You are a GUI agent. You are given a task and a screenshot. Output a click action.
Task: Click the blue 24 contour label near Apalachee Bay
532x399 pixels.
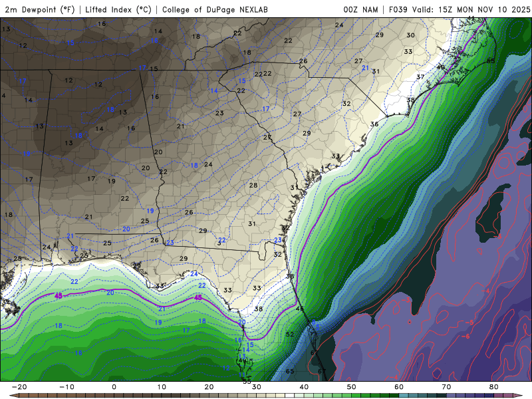pos(194,274)
